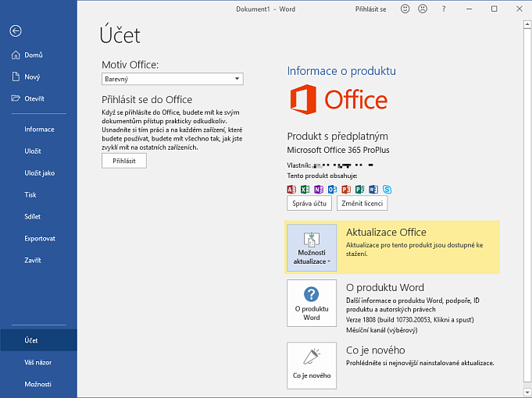This screenshot has width=532, height=398.
Task: Select the Účet sidebar item
Action: pos(39,340)
